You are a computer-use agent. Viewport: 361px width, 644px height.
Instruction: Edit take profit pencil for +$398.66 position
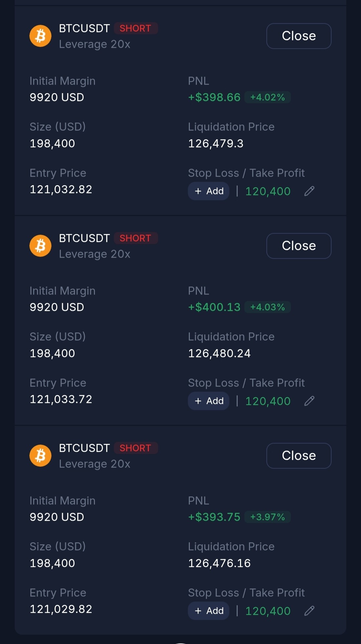309,191
